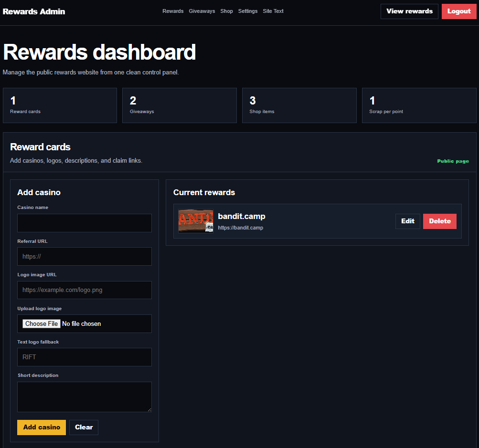Click the bandit.camp logo thumbnail

[x=196, y=221]
